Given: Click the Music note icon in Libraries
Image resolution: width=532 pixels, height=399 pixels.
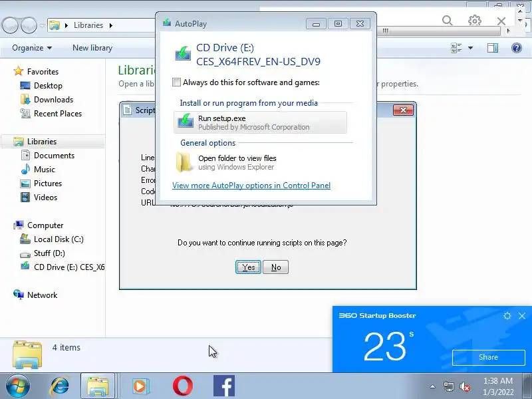Looking at the screenshot, I should [25, 169].
